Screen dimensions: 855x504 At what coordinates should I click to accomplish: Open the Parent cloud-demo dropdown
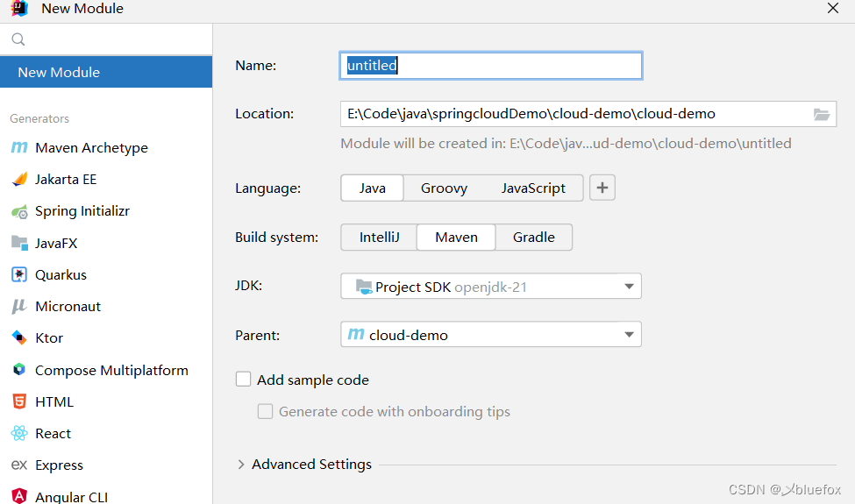click(x=491, y=334)
